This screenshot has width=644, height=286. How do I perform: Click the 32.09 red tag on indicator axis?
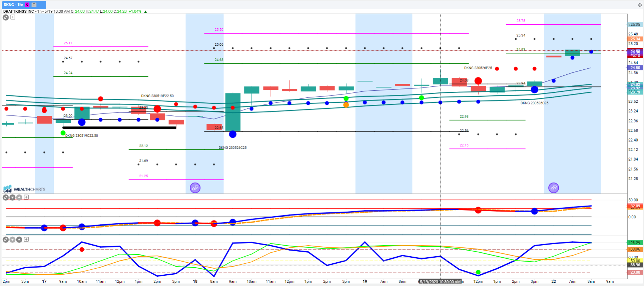click(x=635, y=206)
